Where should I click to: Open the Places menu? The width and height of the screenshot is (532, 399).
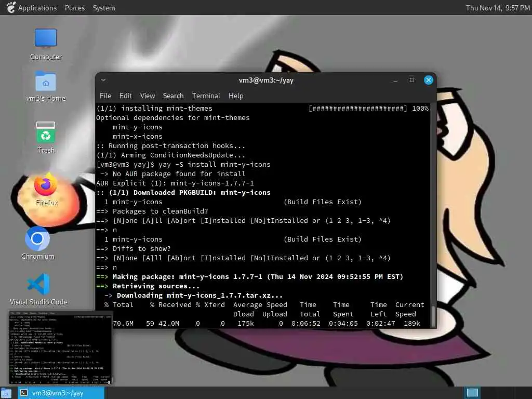tap(75, 8)
